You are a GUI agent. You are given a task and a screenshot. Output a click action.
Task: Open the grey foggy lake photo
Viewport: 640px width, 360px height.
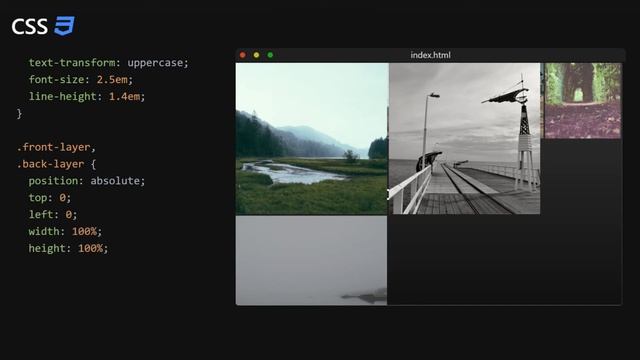click(311, 260)
